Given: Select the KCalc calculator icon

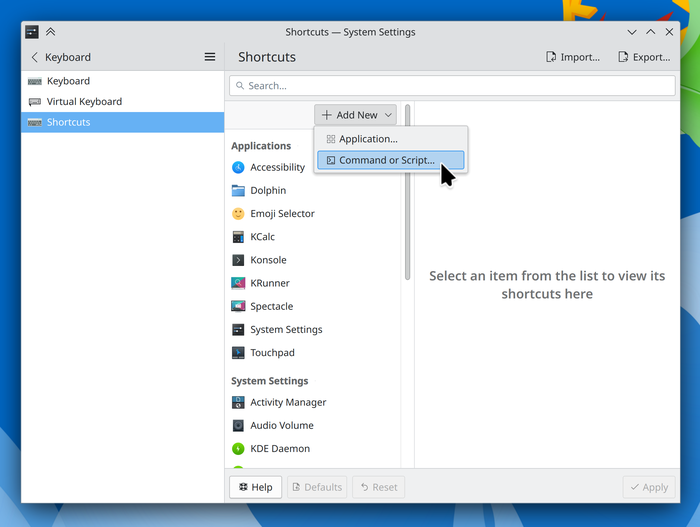Looking at the screenshot, I should (x=238, y=237).
